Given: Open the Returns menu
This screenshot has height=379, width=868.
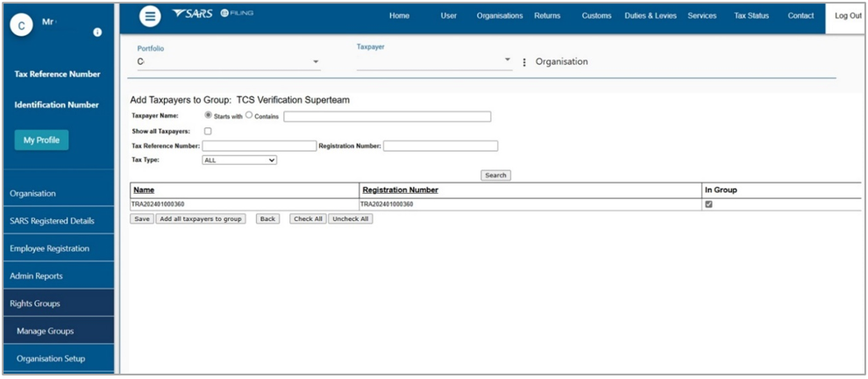Looking at the screenshot, I should click(547, 16).
